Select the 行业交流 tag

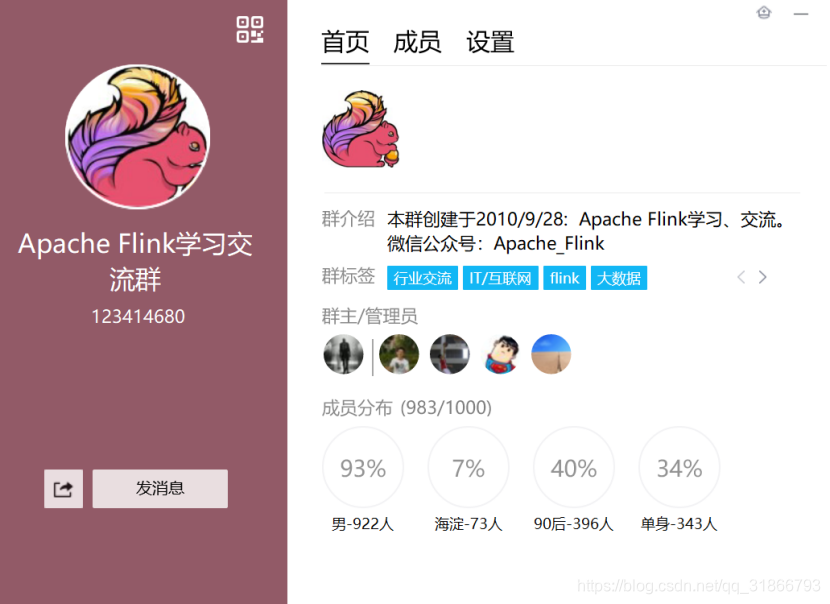click(422, 278)
